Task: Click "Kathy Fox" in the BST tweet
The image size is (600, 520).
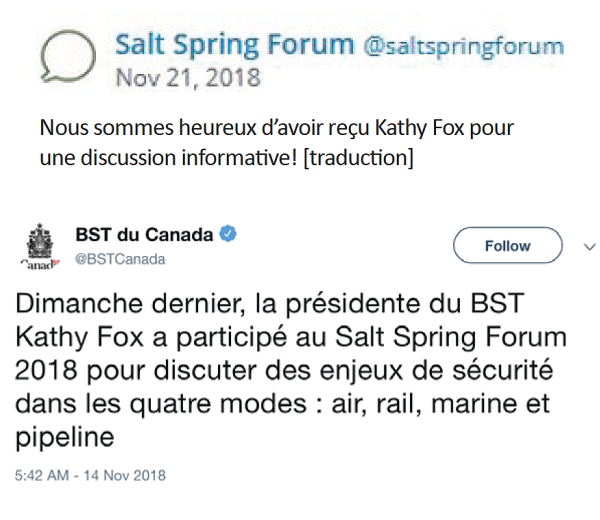Action: tap(71, 338)
